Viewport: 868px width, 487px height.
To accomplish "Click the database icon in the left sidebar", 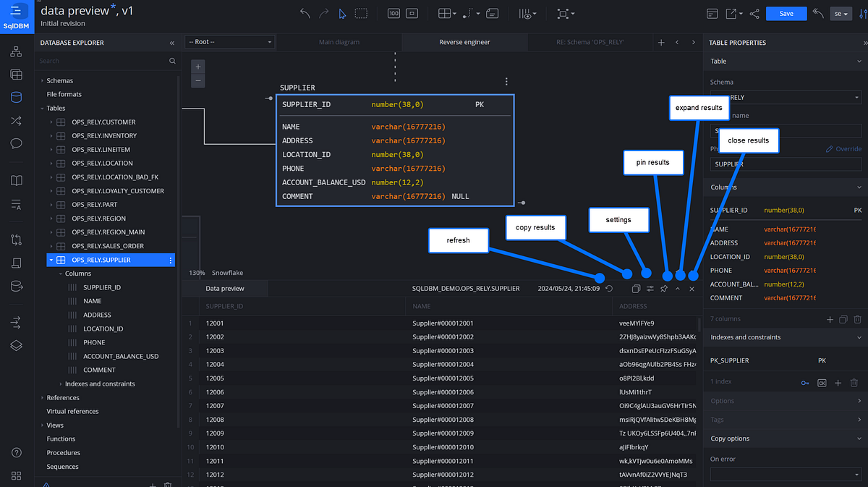I will click(x=16, y=96).
